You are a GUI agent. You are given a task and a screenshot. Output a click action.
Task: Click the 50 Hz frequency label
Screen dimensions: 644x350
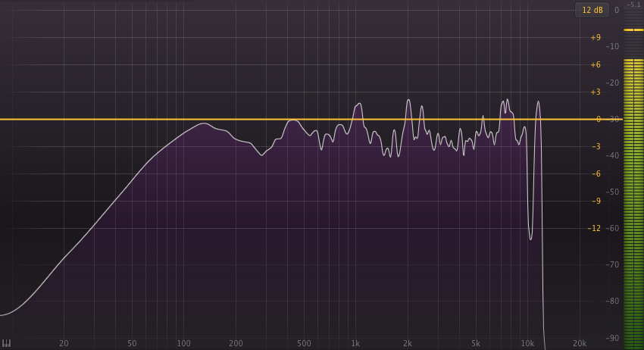coord(132,343)
